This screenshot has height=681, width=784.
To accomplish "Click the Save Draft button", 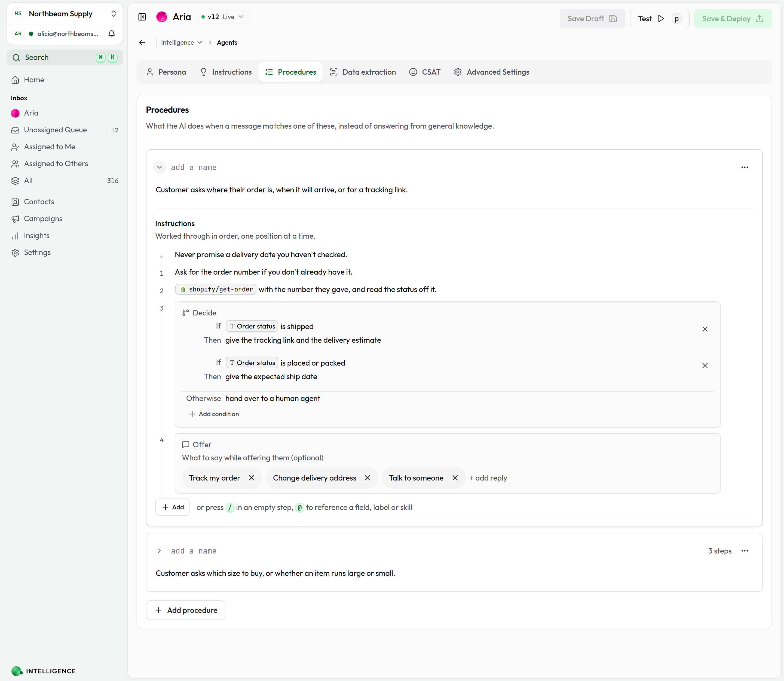I will coord(592,19).
